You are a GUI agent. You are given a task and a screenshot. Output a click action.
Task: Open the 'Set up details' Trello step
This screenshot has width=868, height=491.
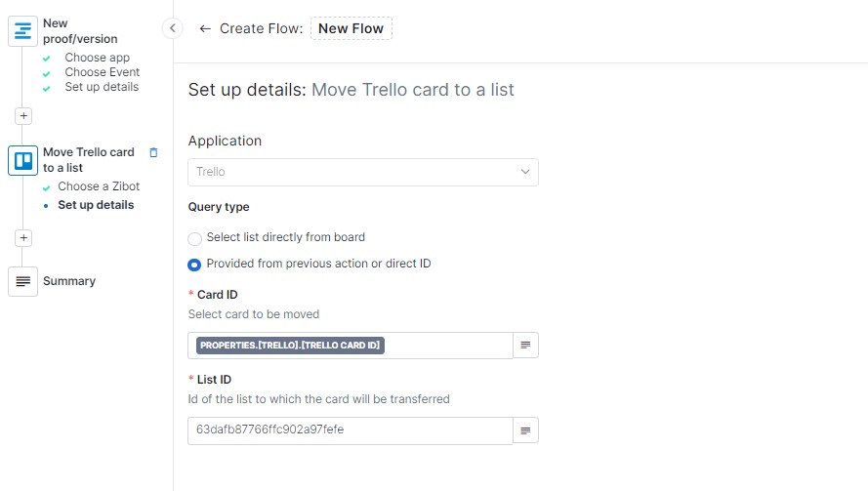96,205
